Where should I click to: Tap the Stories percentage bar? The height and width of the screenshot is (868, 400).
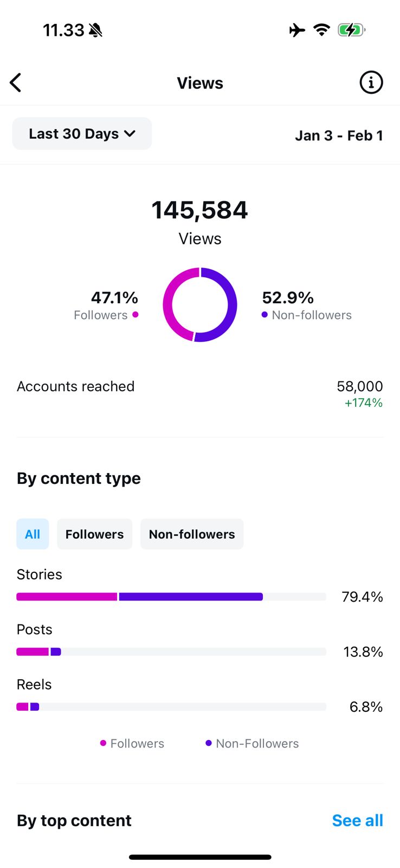point(171,597)
